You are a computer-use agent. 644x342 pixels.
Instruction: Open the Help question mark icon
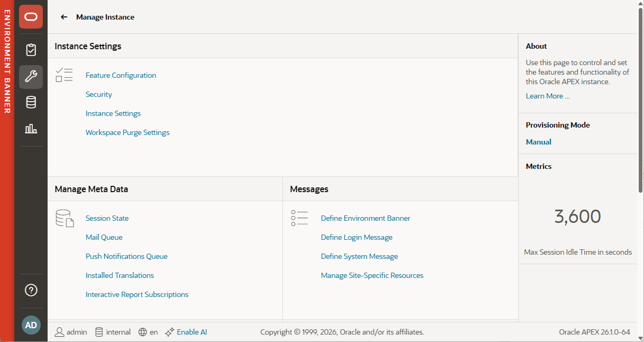pyautogui.click(x=31, y=290)
